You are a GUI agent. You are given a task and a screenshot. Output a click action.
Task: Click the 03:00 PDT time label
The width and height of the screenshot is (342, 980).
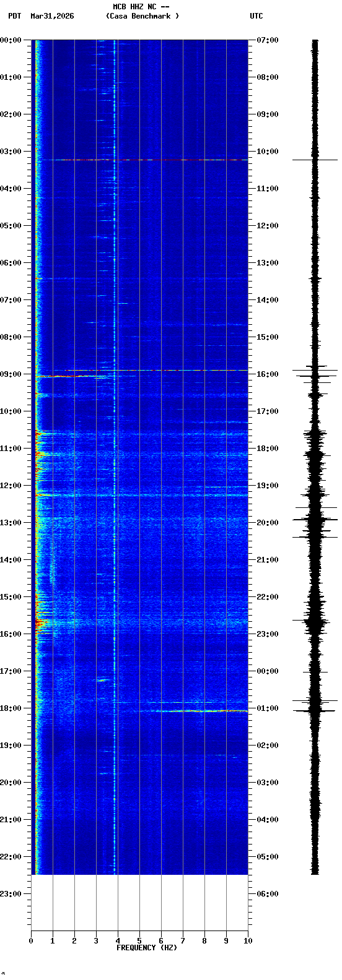(11, 152)
